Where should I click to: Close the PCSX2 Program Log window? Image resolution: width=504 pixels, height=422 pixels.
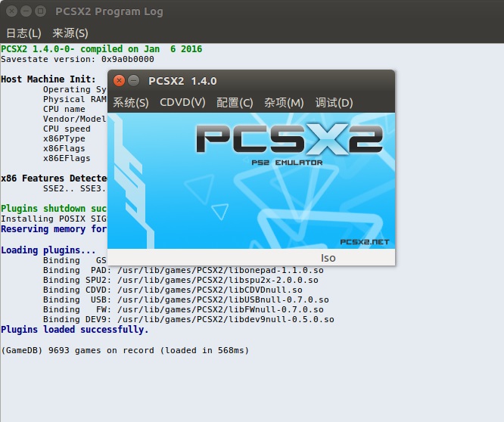(11, 11)
